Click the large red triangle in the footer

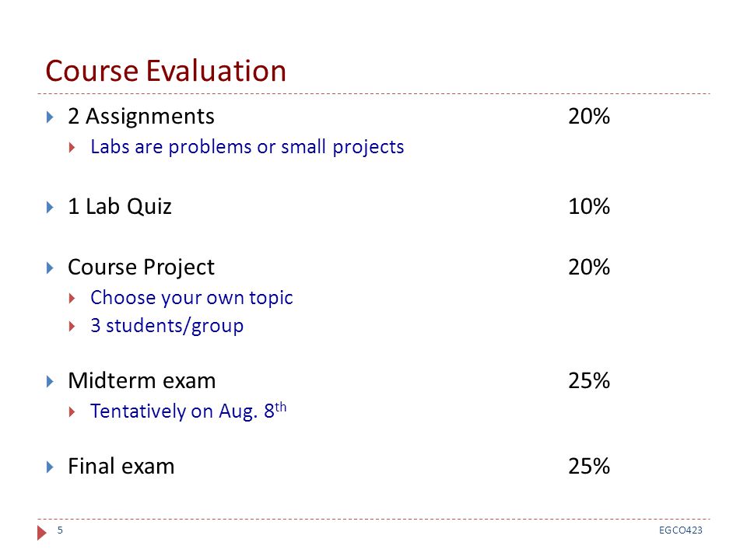(42, 532)
